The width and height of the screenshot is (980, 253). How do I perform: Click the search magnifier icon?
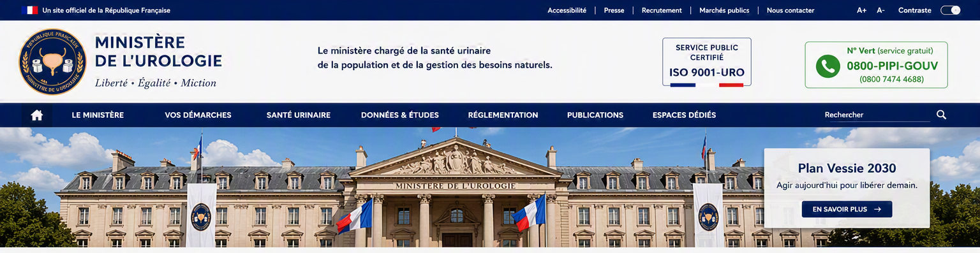[x=942, y=115]
